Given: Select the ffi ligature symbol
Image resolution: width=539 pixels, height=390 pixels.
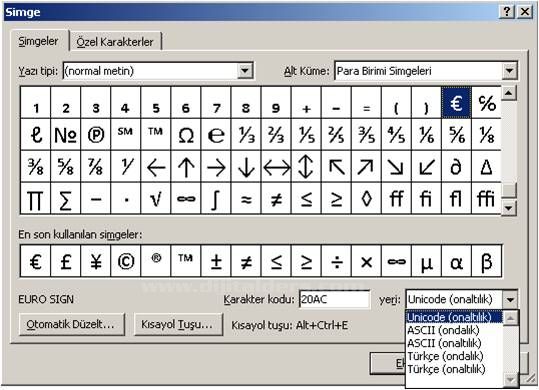Looking at the screenshot, I should pos(486,199).
